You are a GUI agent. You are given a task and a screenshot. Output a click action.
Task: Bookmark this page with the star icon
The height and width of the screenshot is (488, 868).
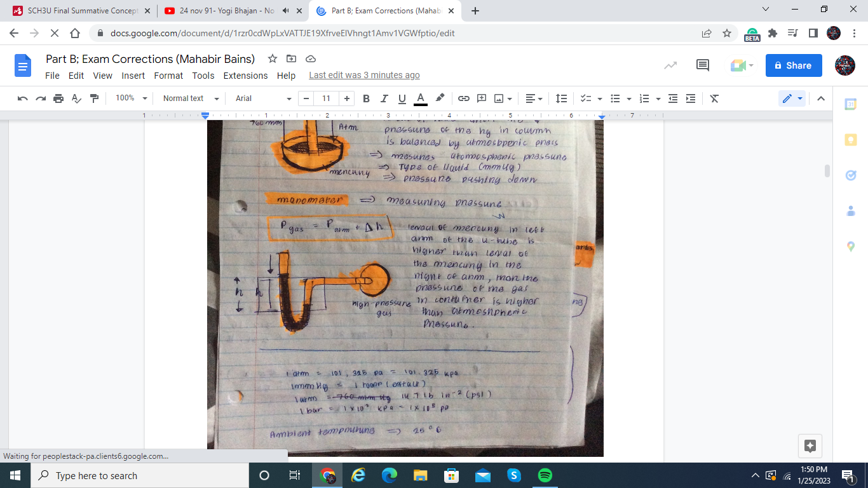click(x=727, y=34)
